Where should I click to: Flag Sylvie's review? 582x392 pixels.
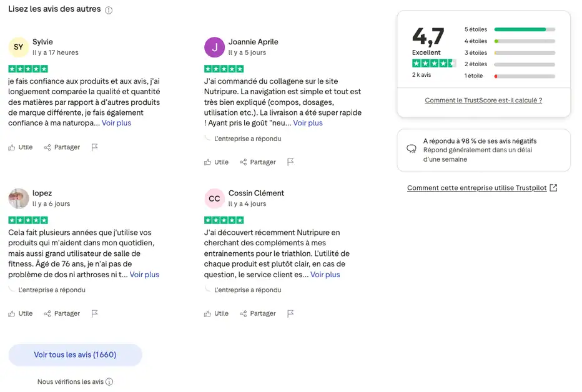point(95,147)
